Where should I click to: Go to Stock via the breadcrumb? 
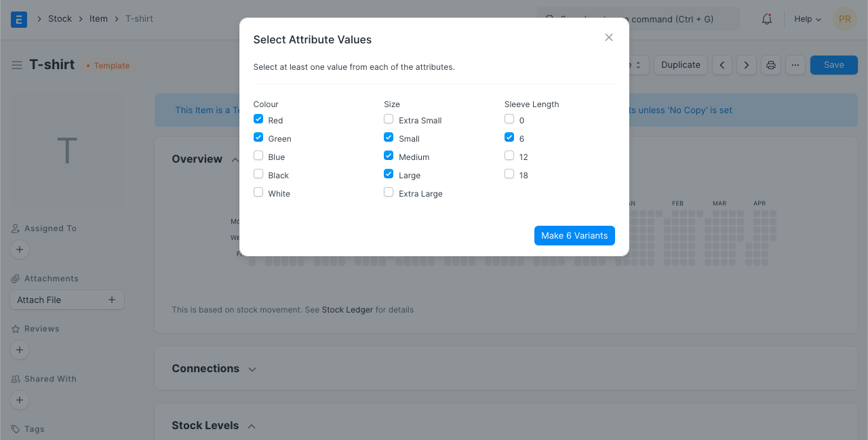pos(60,18)
